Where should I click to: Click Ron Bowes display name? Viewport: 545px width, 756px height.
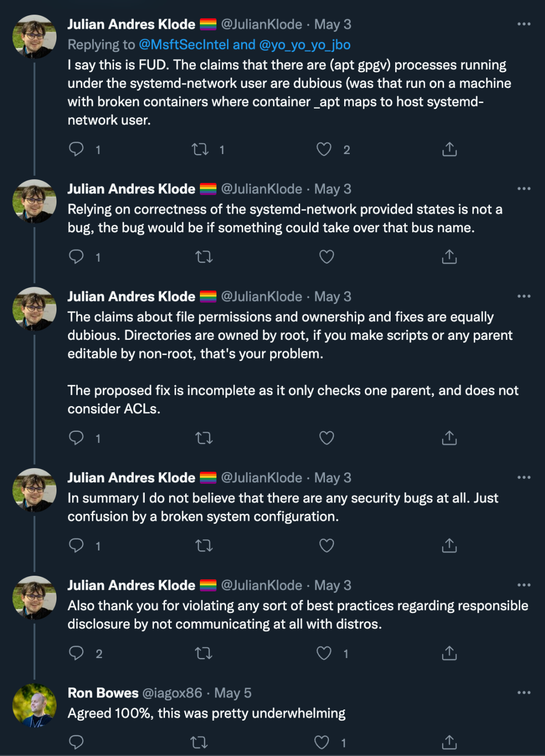click(103, 693)
